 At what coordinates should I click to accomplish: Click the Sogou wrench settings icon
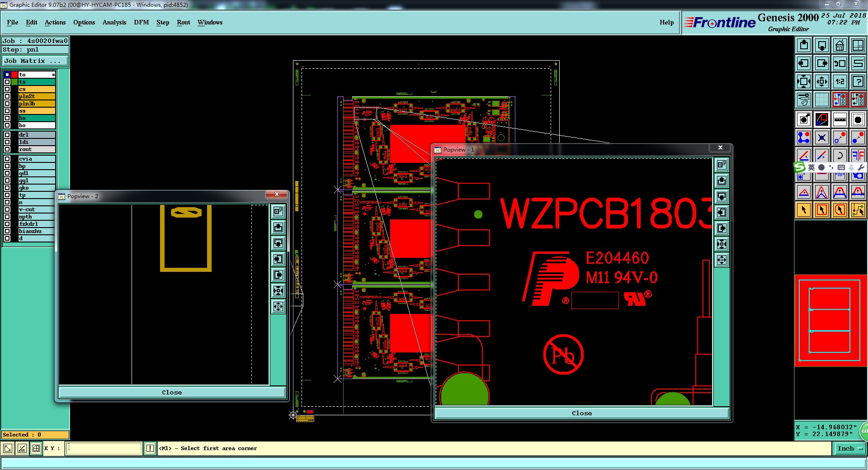(x=861, y=167)
